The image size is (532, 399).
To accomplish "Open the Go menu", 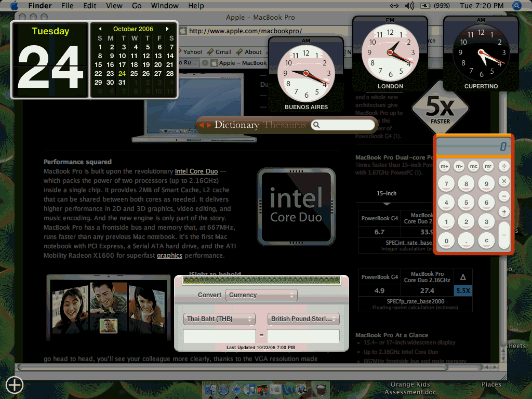I will [137, 5].
